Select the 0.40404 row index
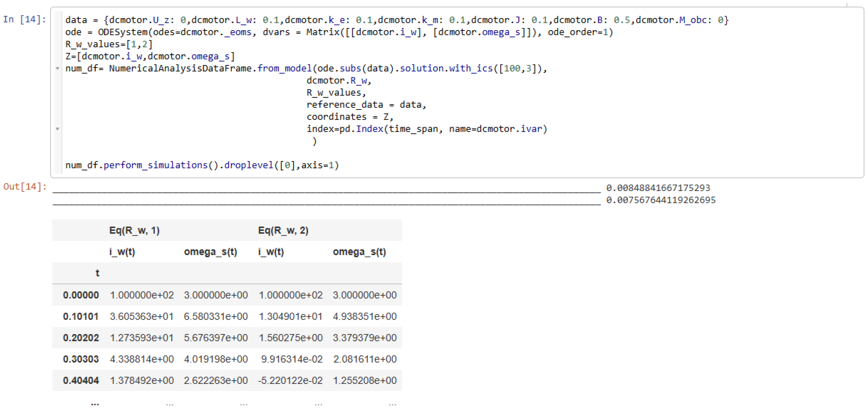This screenshot has height=410, width=868. [81, 380]
